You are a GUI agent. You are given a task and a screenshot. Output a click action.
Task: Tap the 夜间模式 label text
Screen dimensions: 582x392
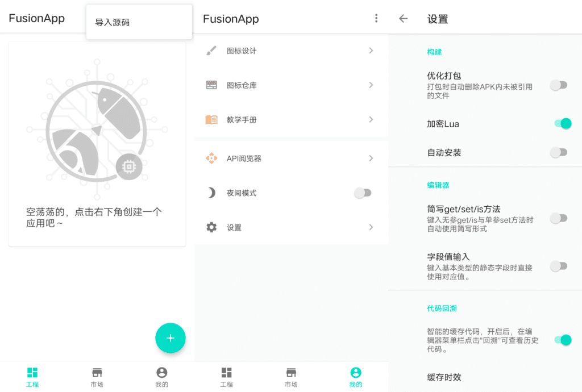click(242, 193)
